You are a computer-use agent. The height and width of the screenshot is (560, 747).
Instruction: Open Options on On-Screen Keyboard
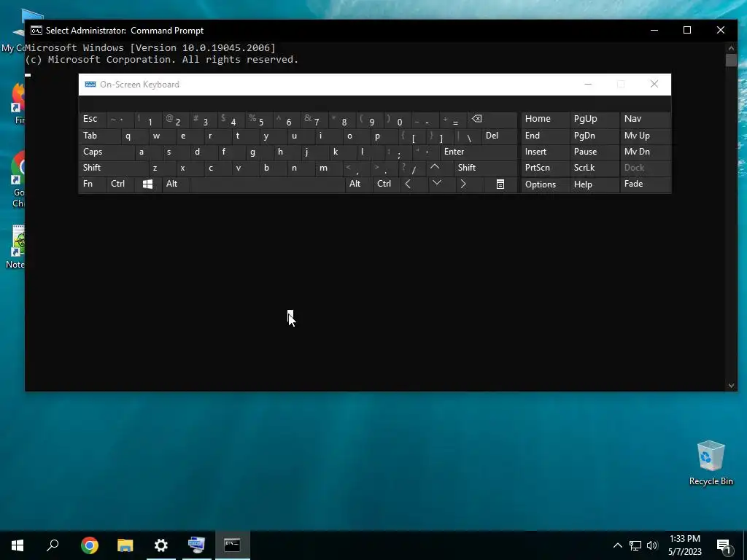coord(544,184)
